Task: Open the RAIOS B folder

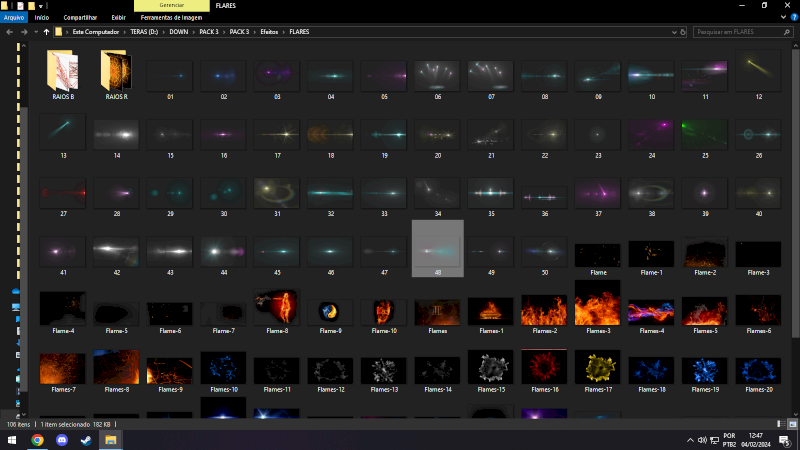Action: pyautogui.click(x=63, y=73)
